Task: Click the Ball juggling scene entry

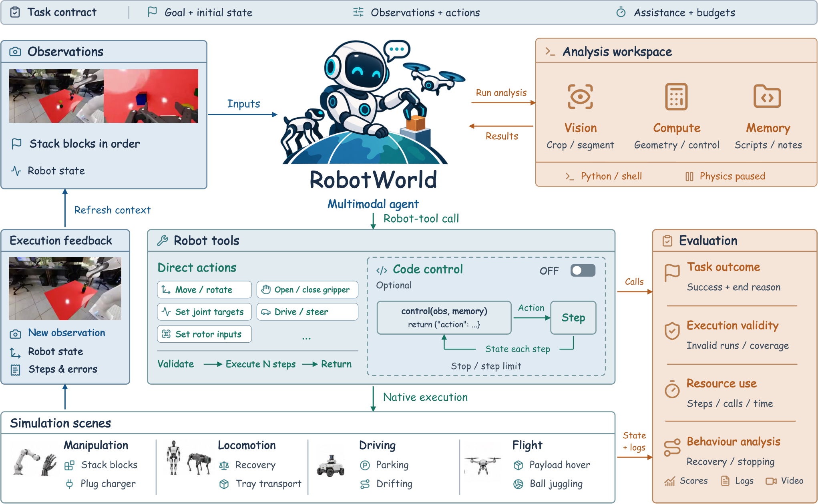Action: point(548,484)
